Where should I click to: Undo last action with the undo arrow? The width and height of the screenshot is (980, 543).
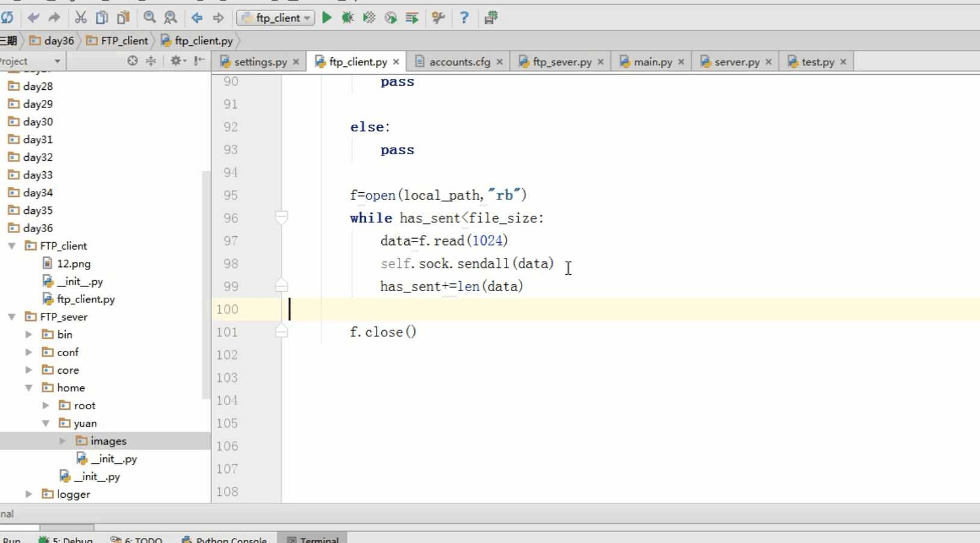click(x=33, y=17)
